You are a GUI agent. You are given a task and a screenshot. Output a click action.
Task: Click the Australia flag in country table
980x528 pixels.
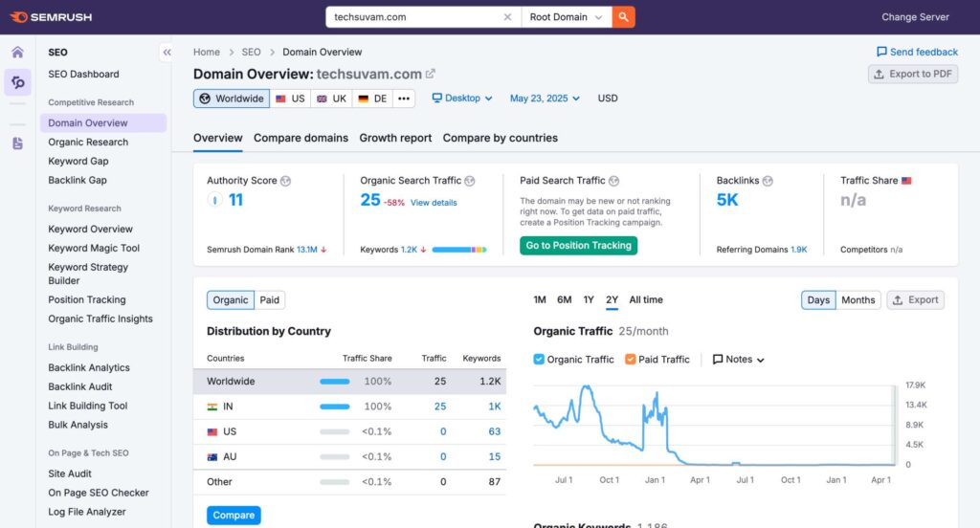[212, 457]
